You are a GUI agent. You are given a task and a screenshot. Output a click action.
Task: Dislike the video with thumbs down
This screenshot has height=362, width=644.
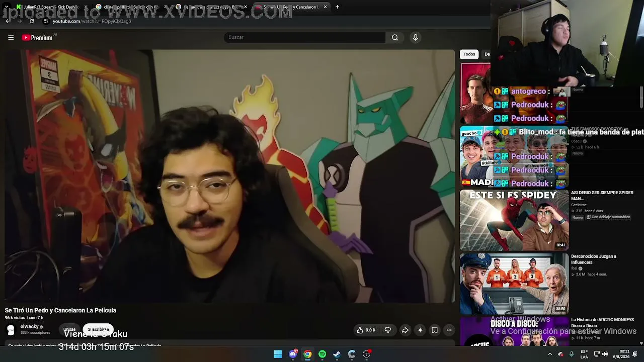pyautogui.click(x=387, y=330)
